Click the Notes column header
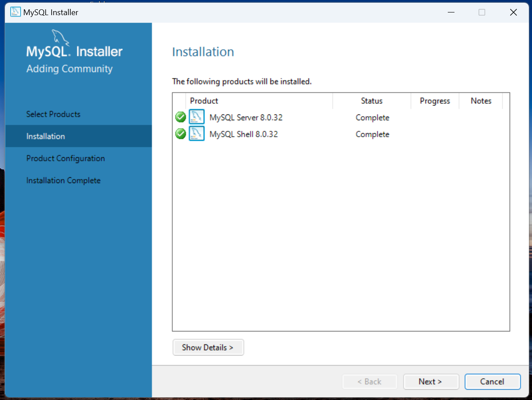The image size is (532, 400). point(481,101)
